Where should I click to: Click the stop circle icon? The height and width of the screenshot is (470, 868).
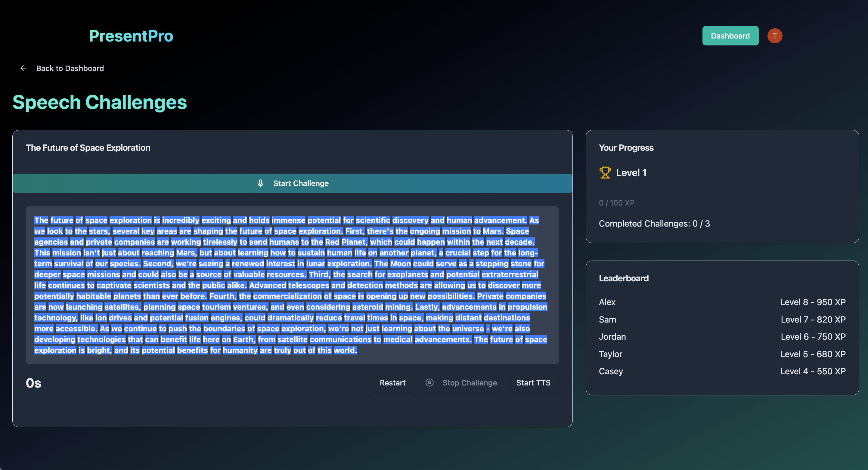pos(429,383)
